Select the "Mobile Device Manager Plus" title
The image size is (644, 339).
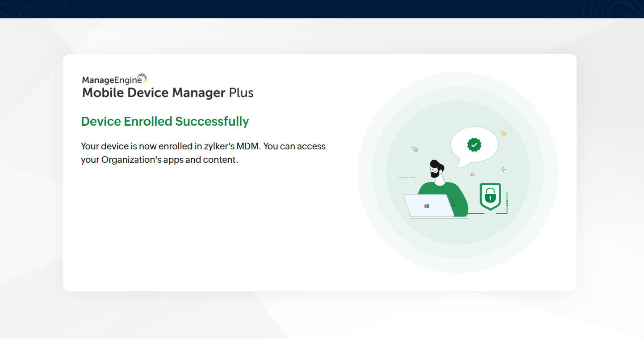[168, 93]
